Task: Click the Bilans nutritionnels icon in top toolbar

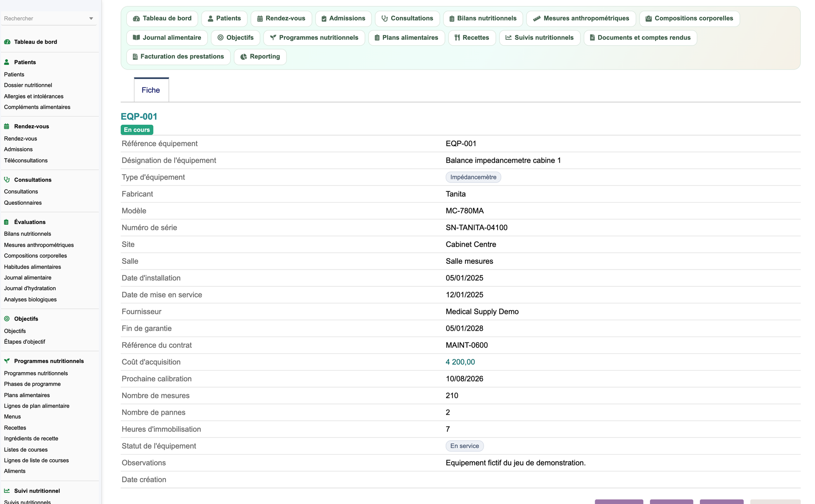Action: tap(451, 19)
